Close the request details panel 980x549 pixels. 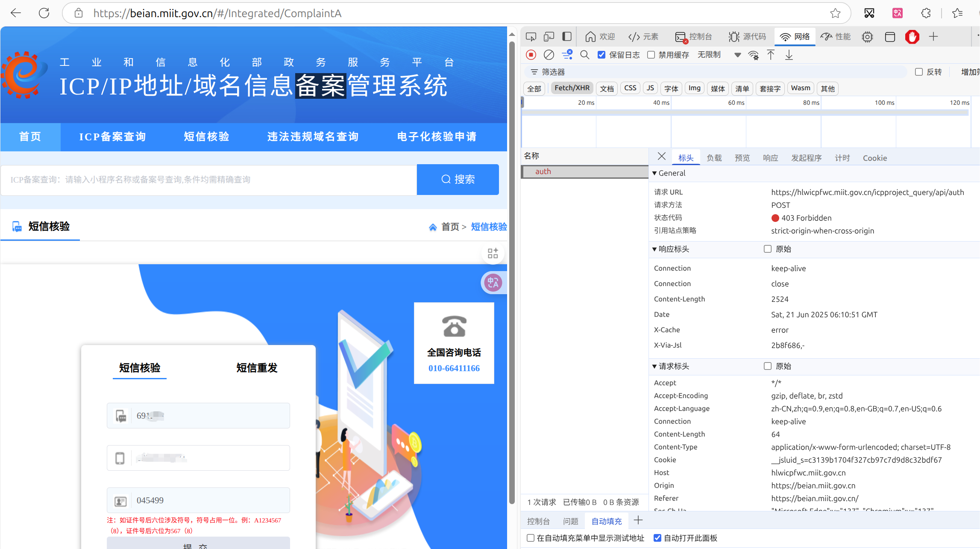661,156
